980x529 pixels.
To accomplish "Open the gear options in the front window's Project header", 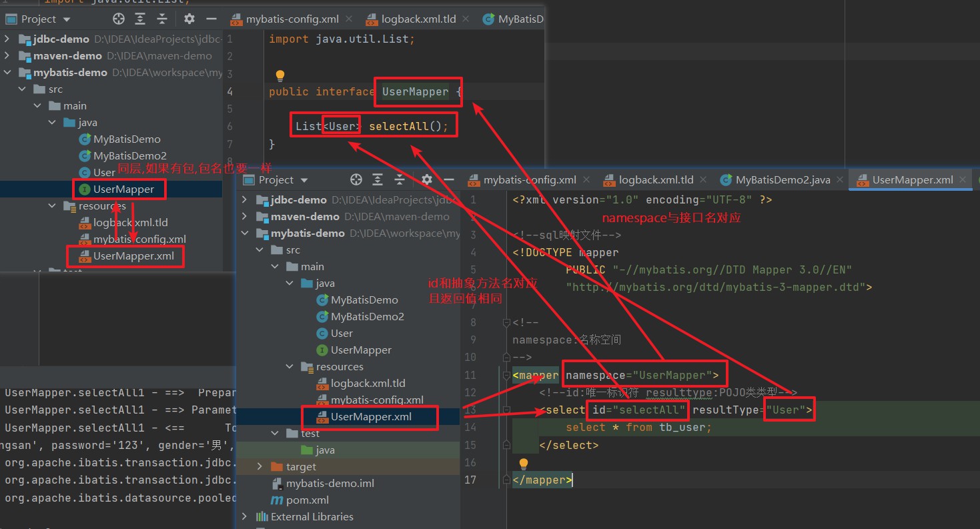I will coord(427,179).
